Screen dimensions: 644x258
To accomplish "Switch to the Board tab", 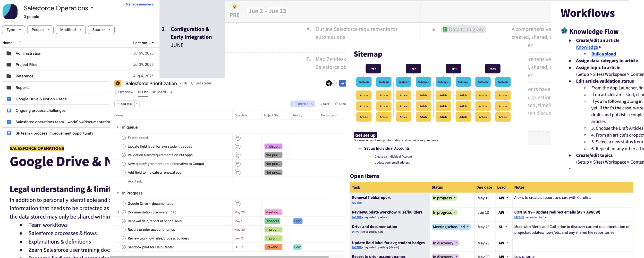I will click(x=159, y=92).
